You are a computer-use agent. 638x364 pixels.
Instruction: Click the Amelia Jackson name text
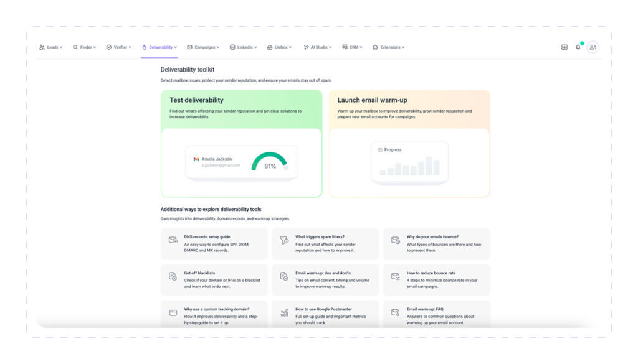(x=217, y=159)
